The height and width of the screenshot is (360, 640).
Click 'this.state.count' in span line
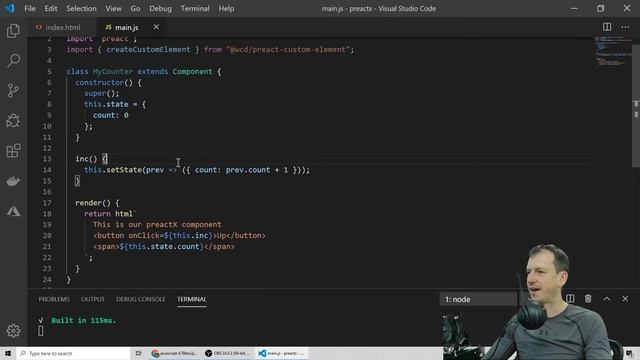click(164, 247)
